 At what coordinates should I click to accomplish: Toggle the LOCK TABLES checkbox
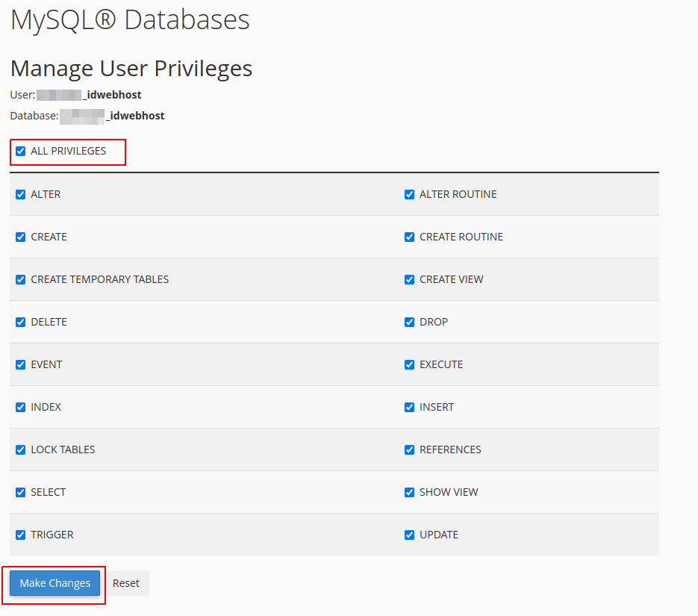(x=20, y=450)
